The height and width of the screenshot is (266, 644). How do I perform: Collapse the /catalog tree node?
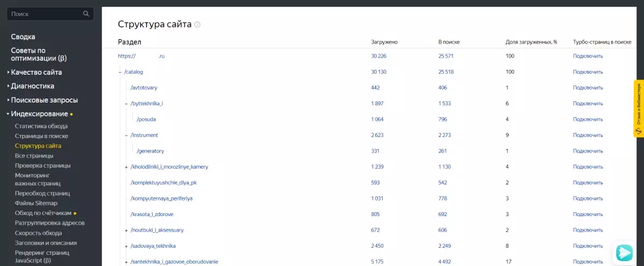120,72
